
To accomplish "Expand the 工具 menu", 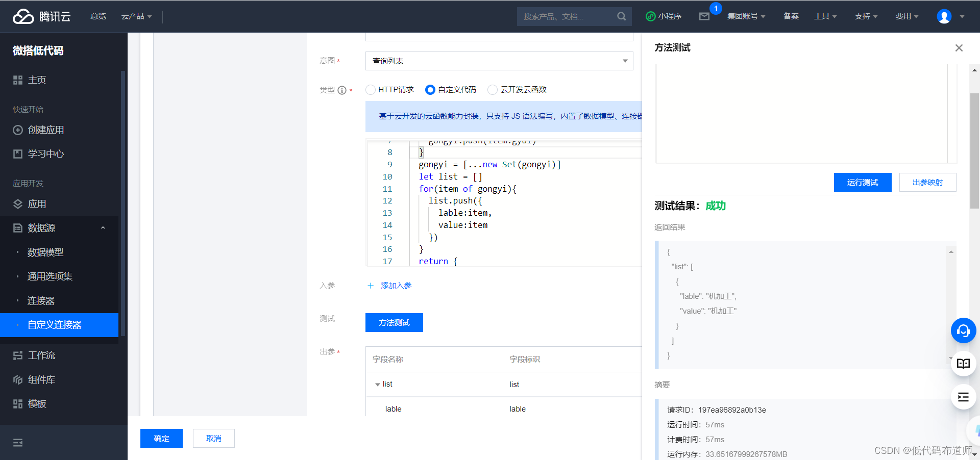I will tap(825, 16).
